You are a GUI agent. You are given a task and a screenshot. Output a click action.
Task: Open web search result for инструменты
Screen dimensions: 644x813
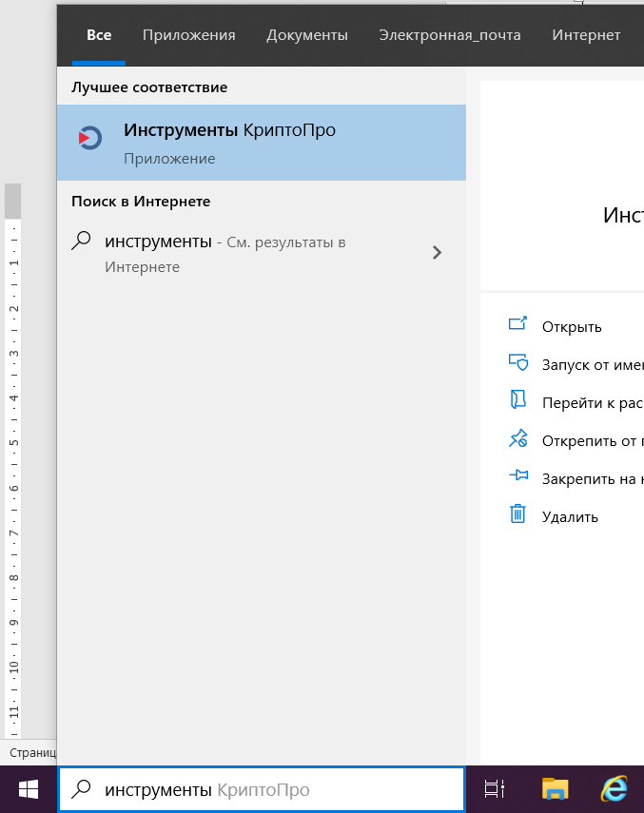point(262,254)
